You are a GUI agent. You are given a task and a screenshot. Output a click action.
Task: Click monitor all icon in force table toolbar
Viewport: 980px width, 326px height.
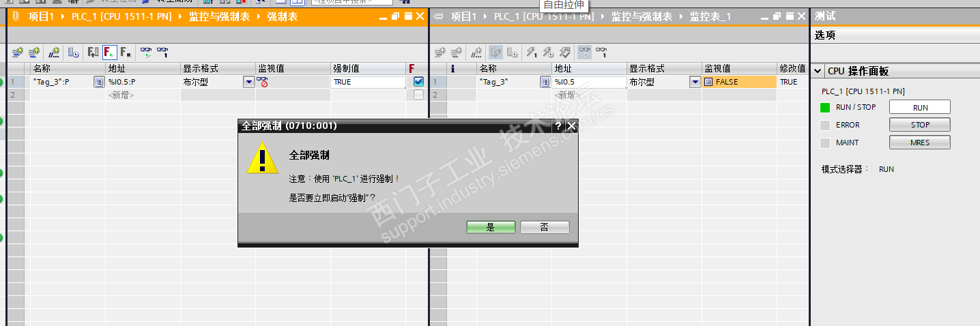click(146, 51)
